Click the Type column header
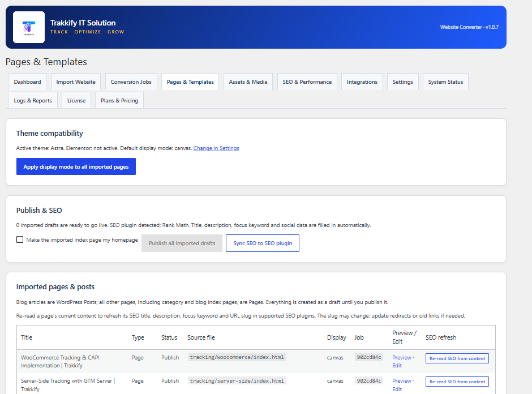Image resolution: width=532 pixels, height=394 pixels. click(138, 337)
